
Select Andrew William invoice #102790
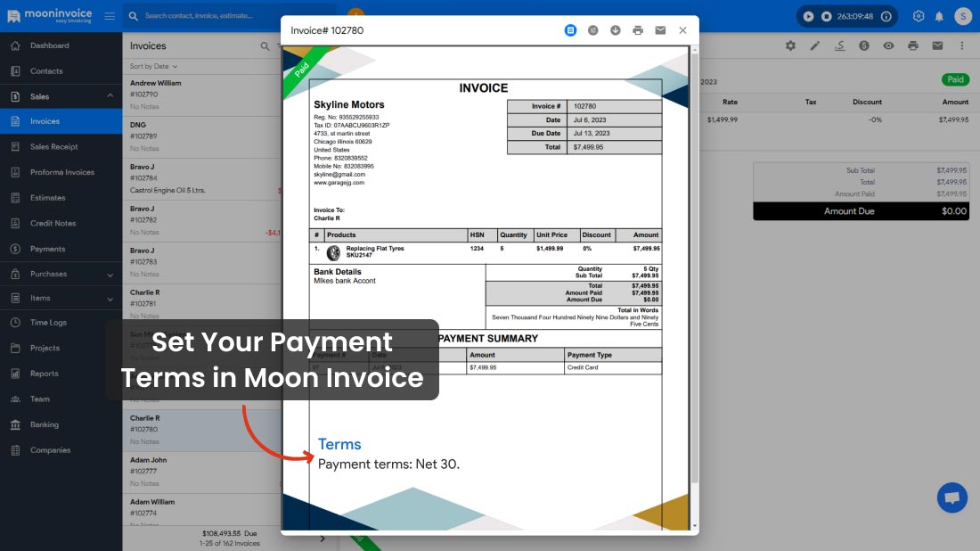202,95
